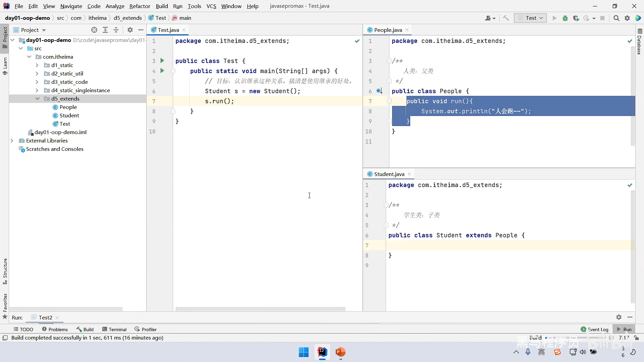Expand the d4_static_singleinstance package
The width and height of the screenshot is (644, 362).
(x=37, y=90)
